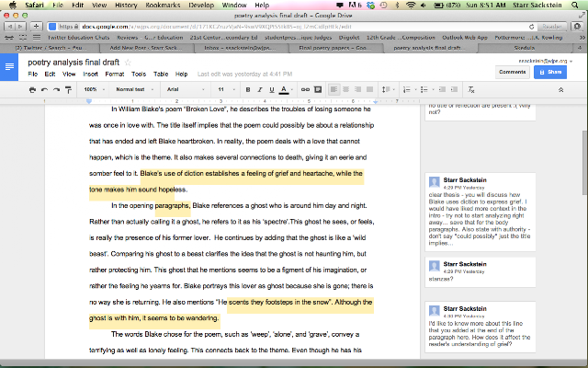Open the Docs Insert menu

pyautogui.click(x=90, y=74)
